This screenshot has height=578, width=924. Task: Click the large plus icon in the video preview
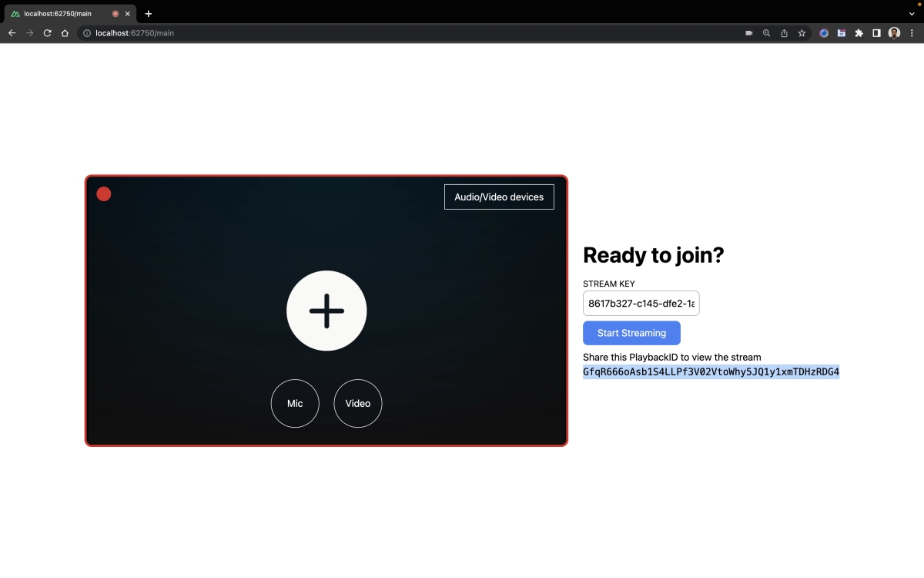(326, 311)
